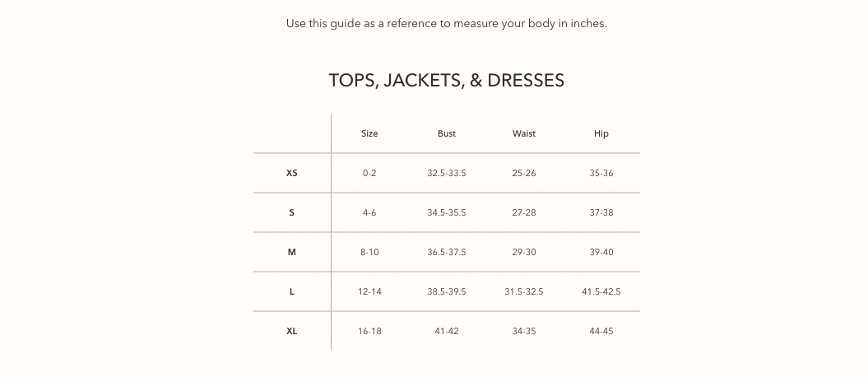Viewport: 868px width, 377px height.
Task: Select the 8-10 size cell
Action: click(x=369, y=252)
